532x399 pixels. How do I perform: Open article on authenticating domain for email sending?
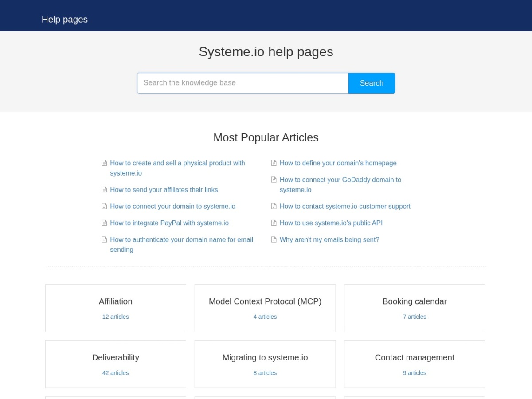[181, 244]
